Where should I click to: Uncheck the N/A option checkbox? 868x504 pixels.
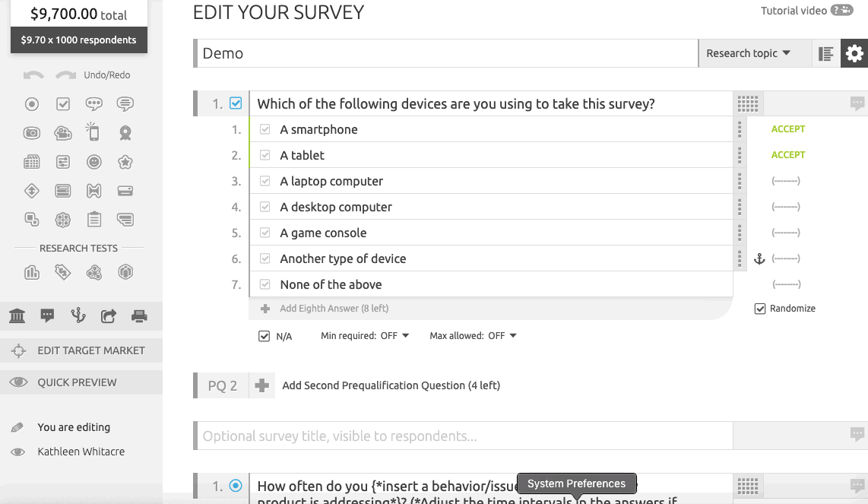tap(264, 336)
